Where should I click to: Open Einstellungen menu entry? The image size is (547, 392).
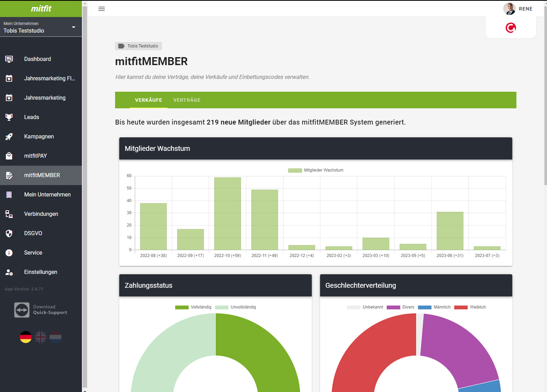coord(41,272)
